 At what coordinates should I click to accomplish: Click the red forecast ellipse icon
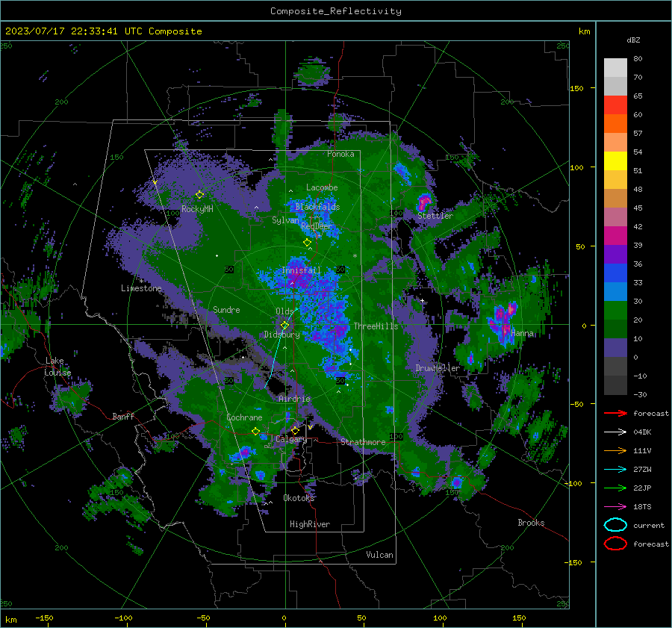[615, 544]
